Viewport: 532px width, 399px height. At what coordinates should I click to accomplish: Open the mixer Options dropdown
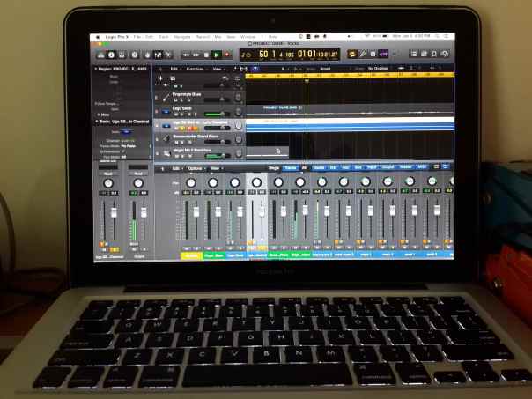coord(194,167)
